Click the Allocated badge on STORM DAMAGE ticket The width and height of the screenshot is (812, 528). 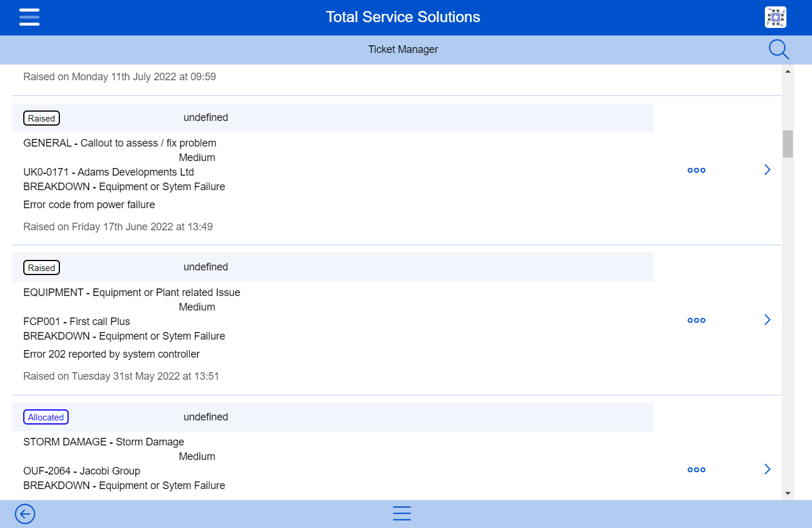pyautogui.click(x=46, y=418)
